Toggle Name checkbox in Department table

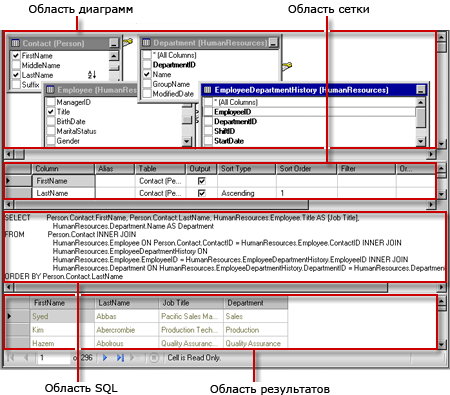click(x=147, y=74)
